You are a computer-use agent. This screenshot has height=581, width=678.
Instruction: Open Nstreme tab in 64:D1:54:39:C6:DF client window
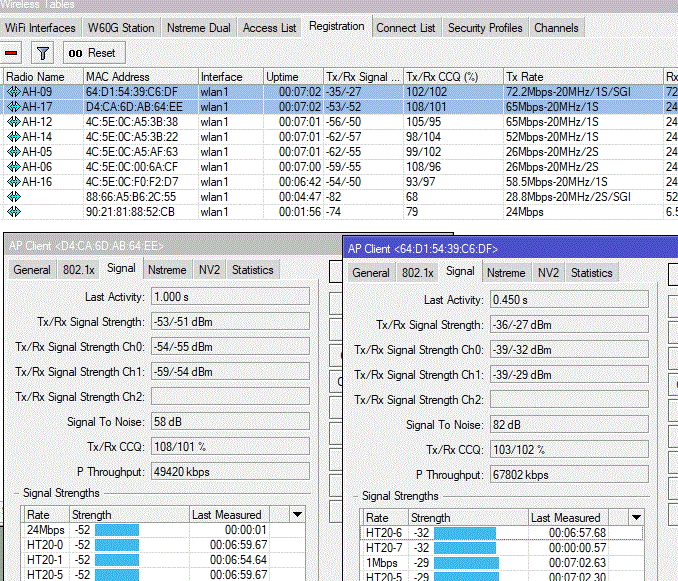506,273
